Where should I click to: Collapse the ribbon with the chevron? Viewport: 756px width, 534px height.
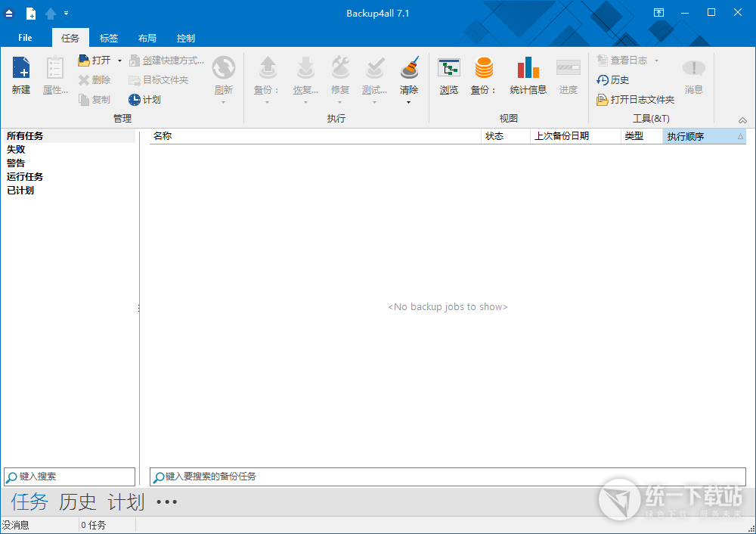tap(742, 120)
